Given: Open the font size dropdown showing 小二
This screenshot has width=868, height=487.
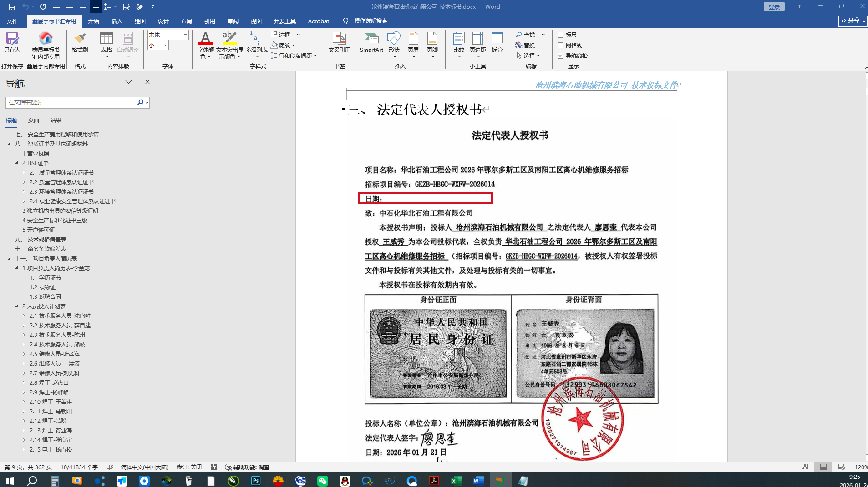Looking at the screenshot, I should pos(165,45).
